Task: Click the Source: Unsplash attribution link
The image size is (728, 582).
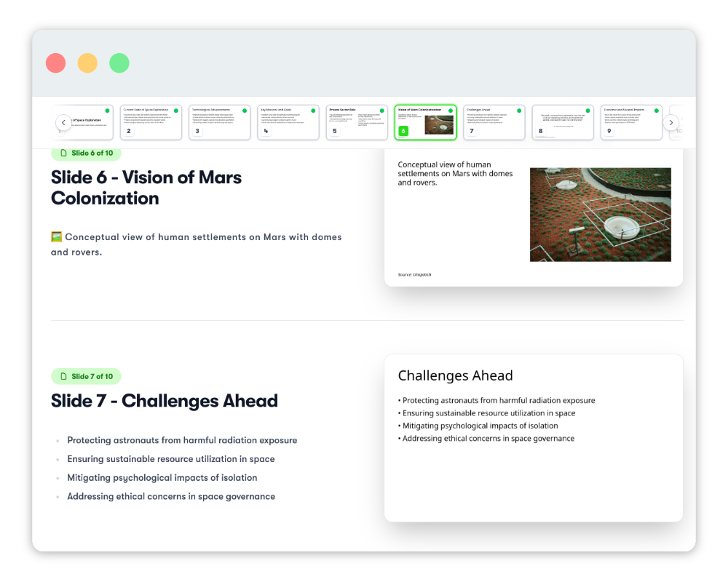Action: click(x=415, y=274)
